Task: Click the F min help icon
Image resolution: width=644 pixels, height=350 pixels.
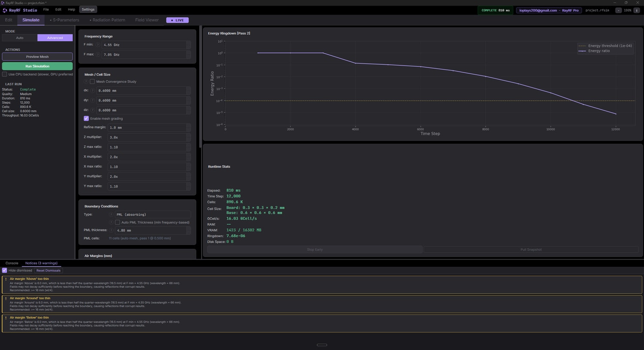Action: (98, 45)
